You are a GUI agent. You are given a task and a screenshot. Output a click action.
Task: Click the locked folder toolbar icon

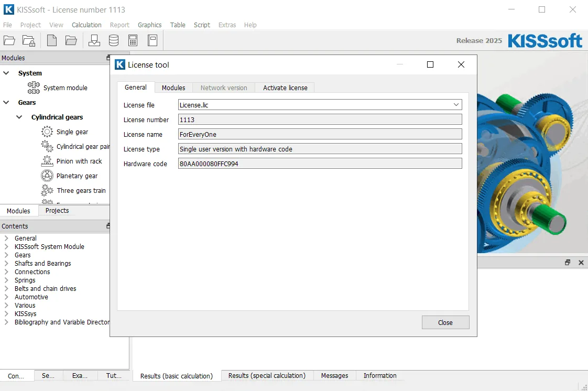[29, 40]
